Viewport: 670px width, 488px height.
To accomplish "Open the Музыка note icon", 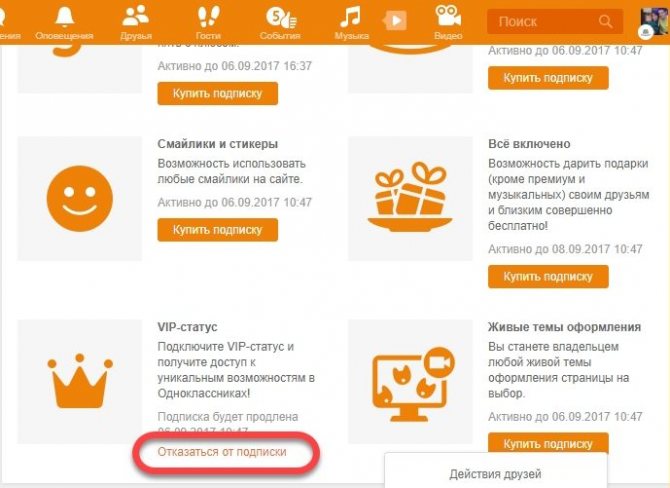I will [350, 18].
